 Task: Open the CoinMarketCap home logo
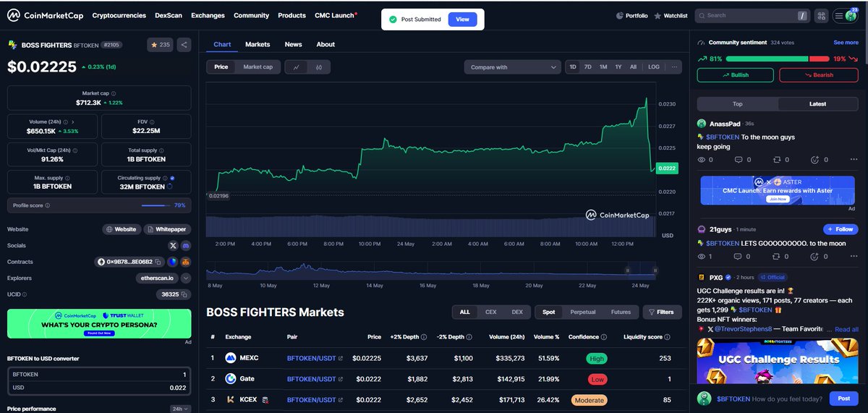[44, 15]
